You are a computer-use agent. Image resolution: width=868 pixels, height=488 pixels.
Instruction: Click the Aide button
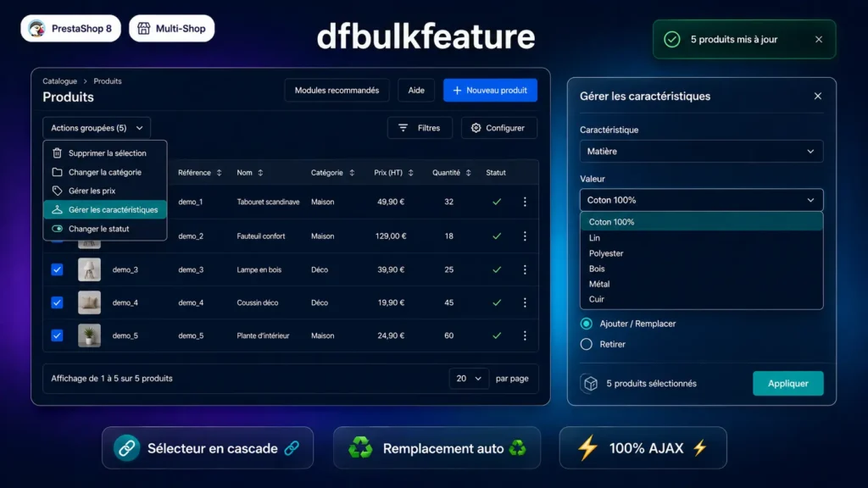pos(416,90)
